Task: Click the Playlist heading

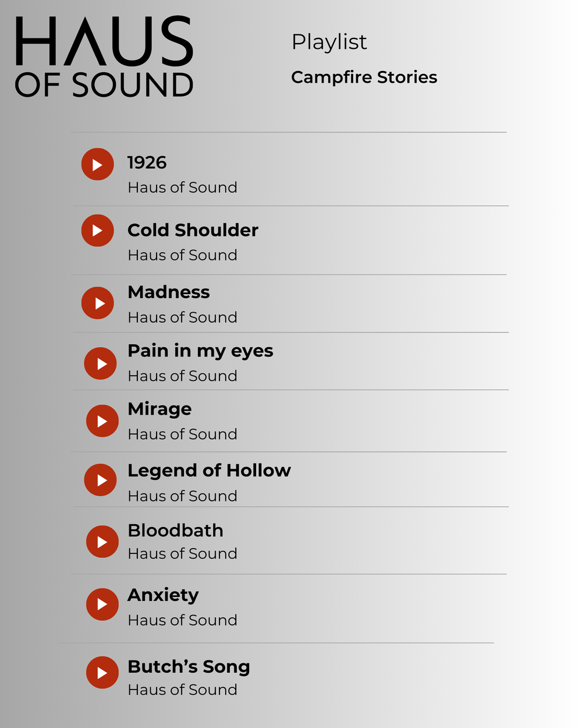Action: pos(329,42)
